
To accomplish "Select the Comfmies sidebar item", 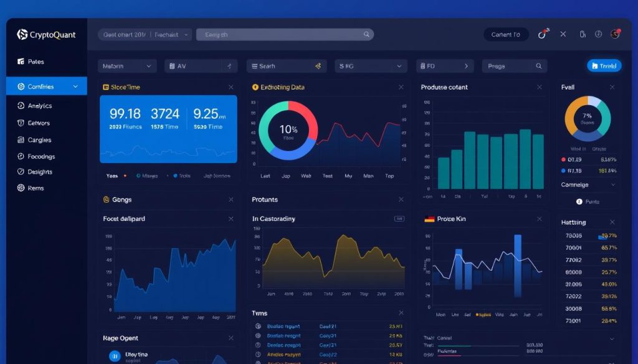I will [x=46, y=86].
